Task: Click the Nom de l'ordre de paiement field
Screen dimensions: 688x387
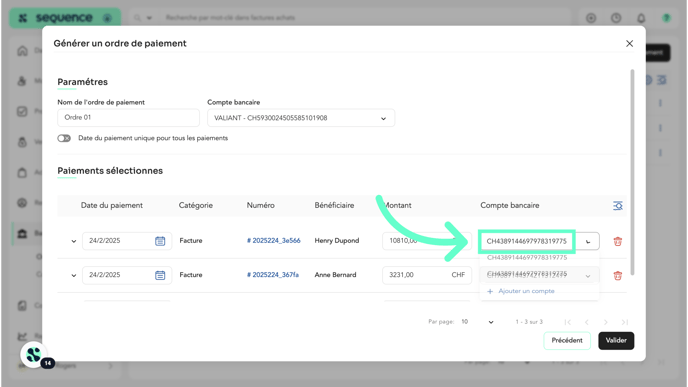Action: click(x=128, y=118)
